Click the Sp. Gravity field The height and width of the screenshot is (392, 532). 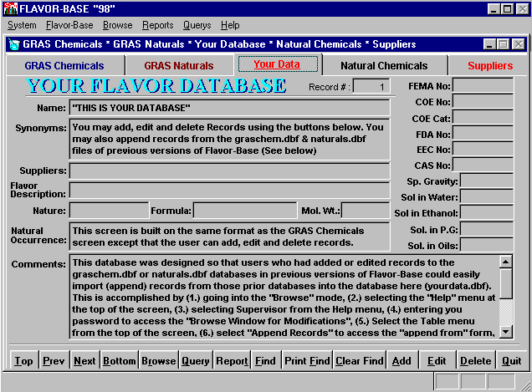(x=487, y=181)
